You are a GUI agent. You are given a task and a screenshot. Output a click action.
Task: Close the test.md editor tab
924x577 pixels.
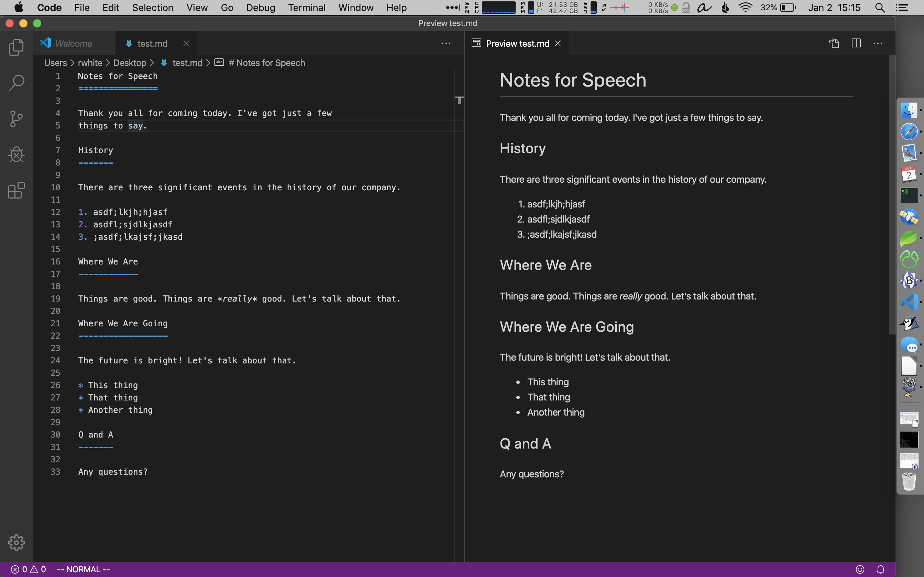coord(186,43)
